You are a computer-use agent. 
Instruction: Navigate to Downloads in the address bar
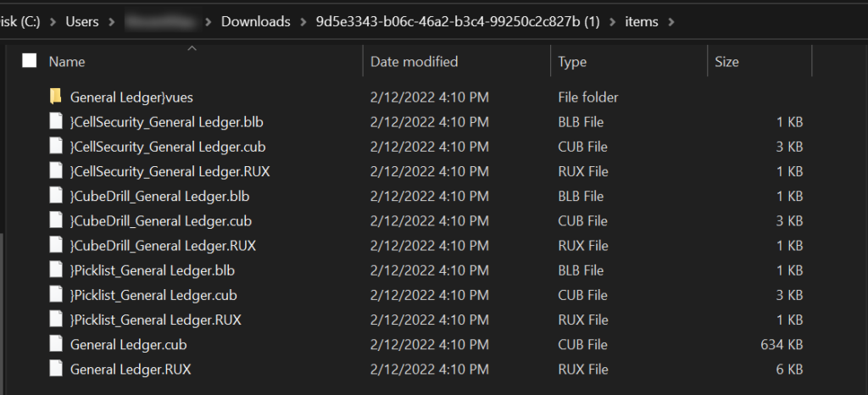255,21
